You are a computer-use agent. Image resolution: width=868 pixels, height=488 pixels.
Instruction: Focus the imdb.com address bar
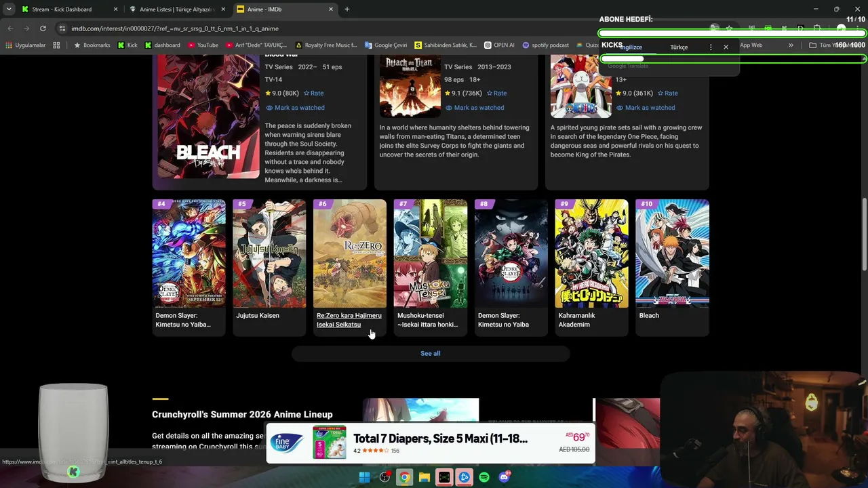(x=380, y=28)
